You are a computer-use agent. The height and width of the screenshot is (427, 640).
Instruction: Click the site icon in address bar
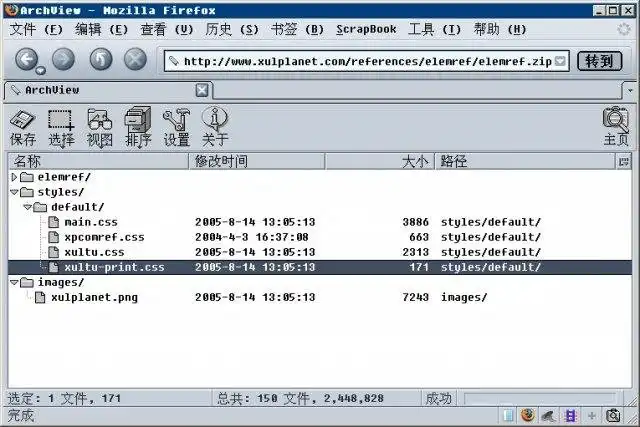coord(174,61)
